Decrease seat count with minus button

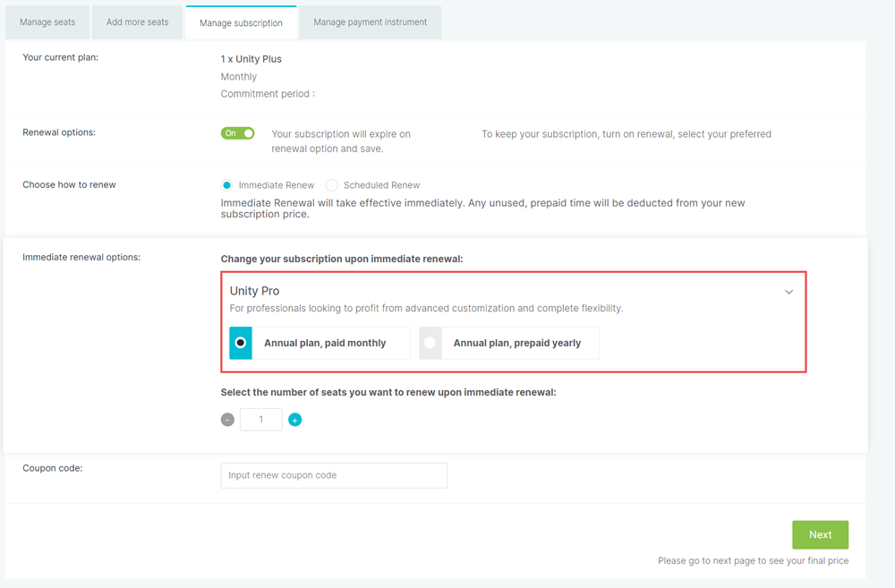click(x=227, y=420)
